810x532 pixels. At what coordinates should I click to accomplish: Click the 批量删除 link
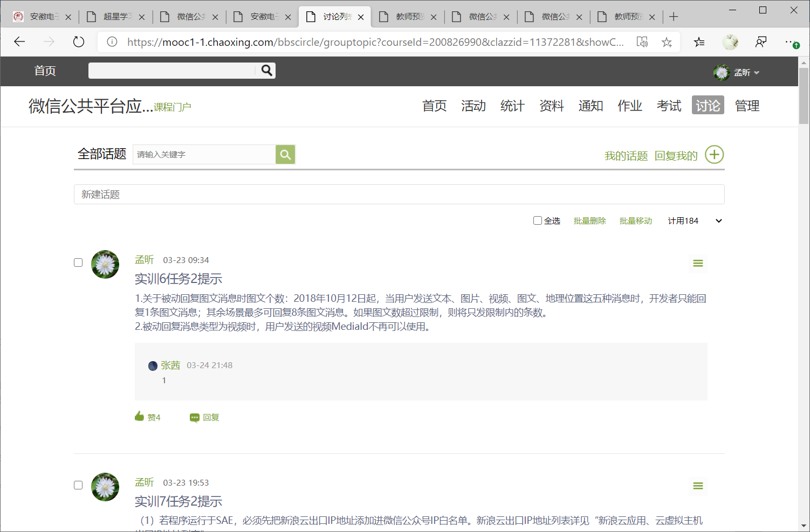pyautogui.click(x=589, y=221)
